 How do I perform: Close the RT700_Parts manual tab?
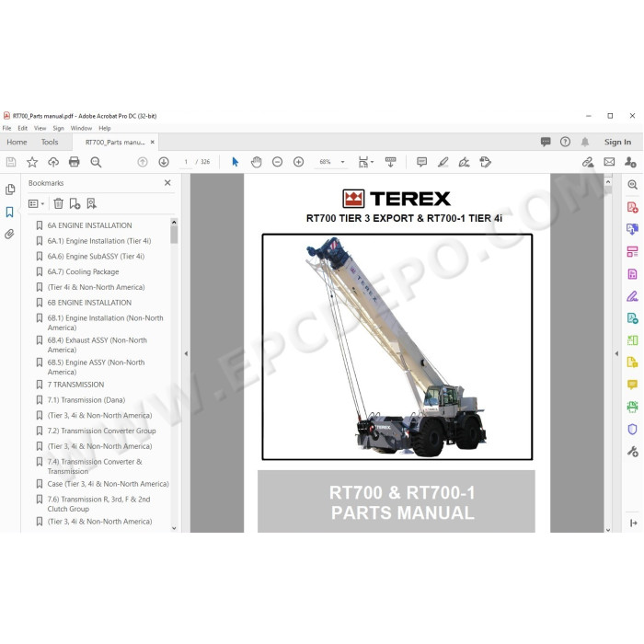pos(153,142)
